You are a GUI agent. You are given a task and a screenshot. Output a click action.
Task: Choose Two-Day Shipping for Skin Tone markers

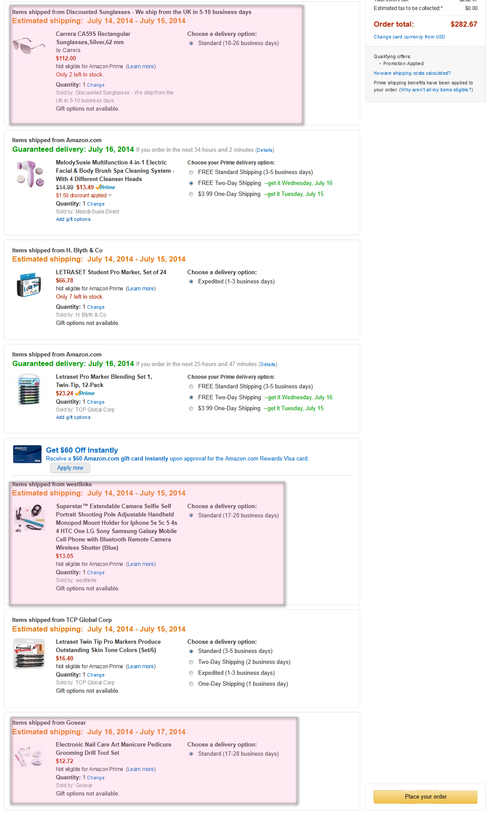pos(191,662)
